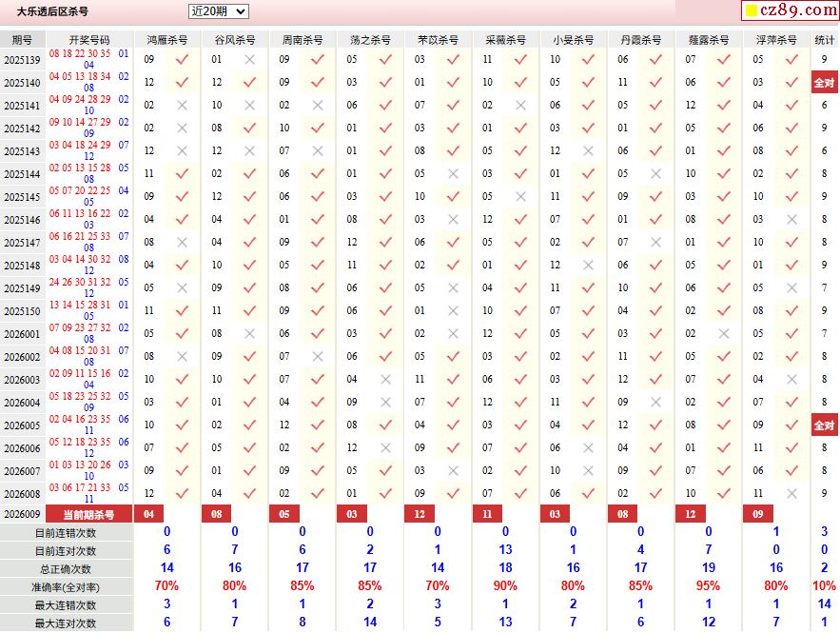This screenshot has width=840, height=633.
Task: Click the red 09 kill number under 浮萍
Action: click(x=758, y=514)
